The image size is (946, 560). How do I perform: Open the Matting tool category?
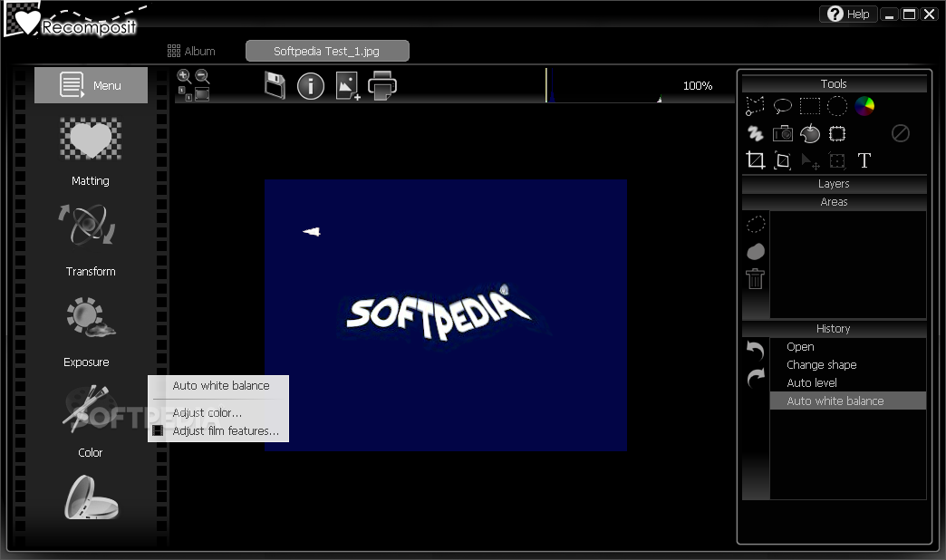(91, 151)
